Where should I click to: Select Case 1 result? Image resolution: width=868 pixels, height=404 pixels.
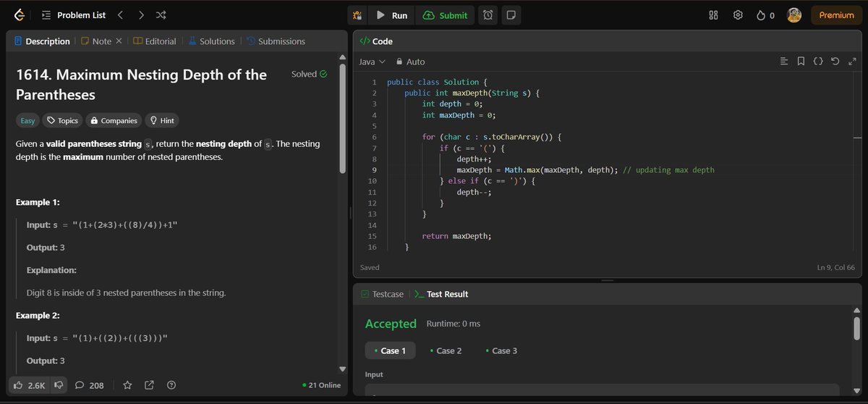[390, 350]
